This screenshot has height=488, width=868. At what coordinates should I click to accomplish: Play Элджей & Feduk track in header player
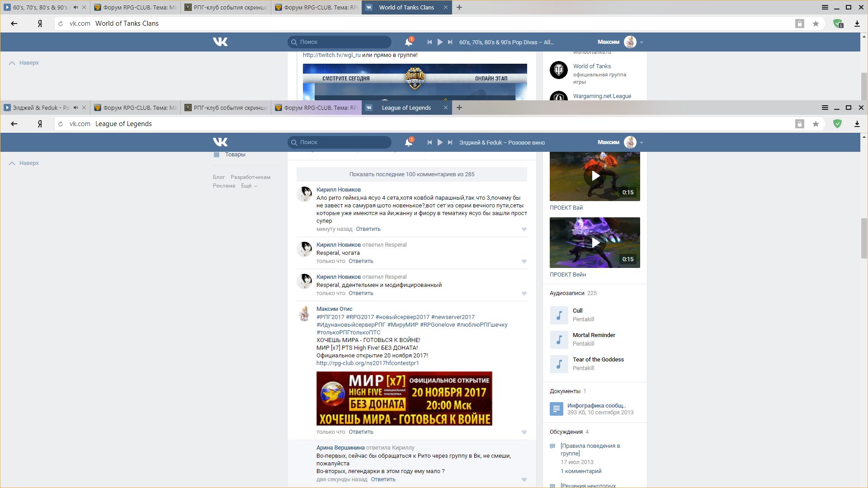pos(440,142)
